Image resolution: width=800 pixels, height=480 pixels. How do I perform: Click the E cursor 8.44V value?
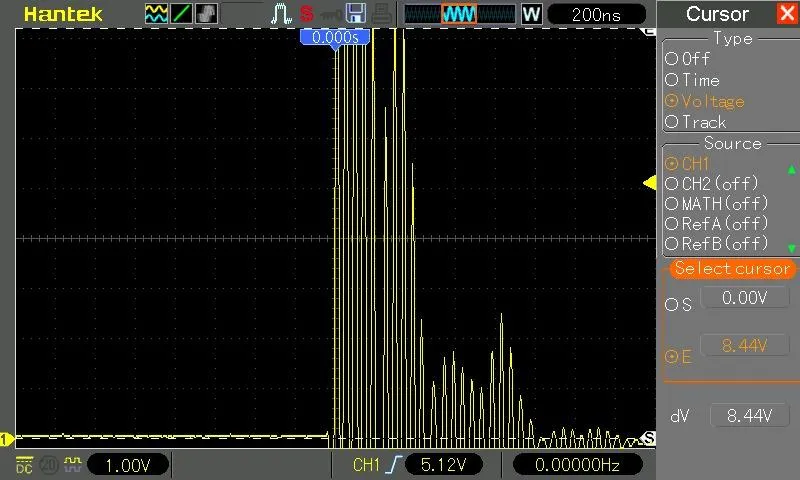[745, 345]
